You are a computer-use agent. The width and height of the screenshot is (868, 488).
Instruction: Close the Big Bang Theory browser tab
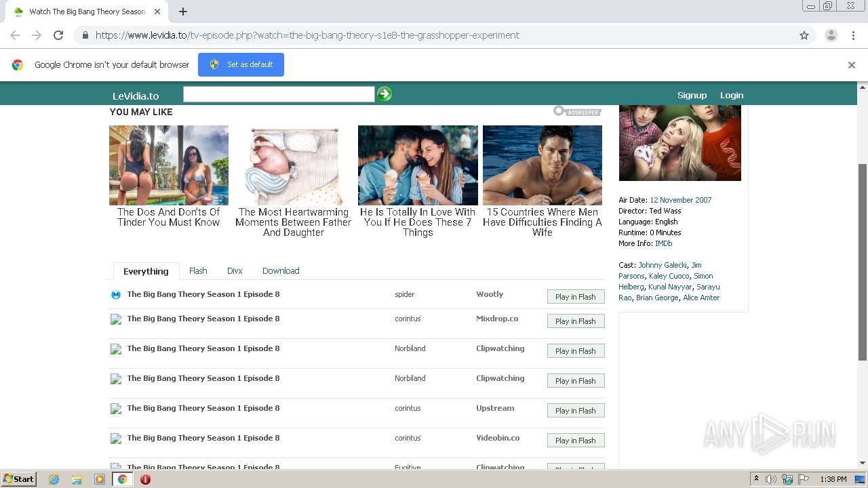tap(157, 12)
